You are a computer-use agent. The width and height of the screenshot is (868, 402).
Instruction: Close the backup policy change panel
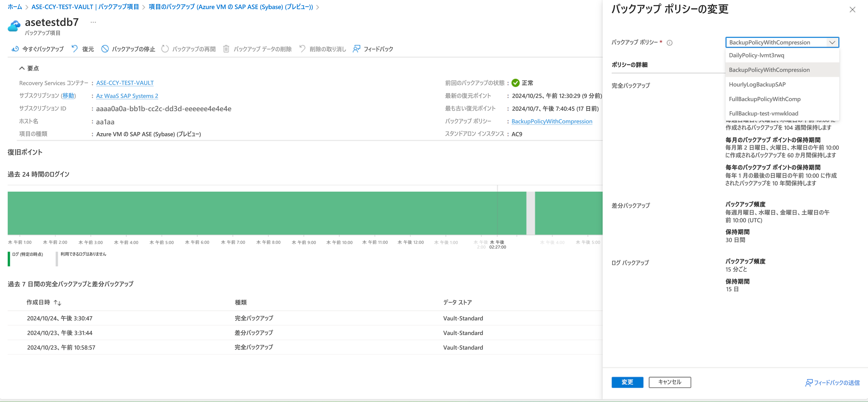coord(852,10)
